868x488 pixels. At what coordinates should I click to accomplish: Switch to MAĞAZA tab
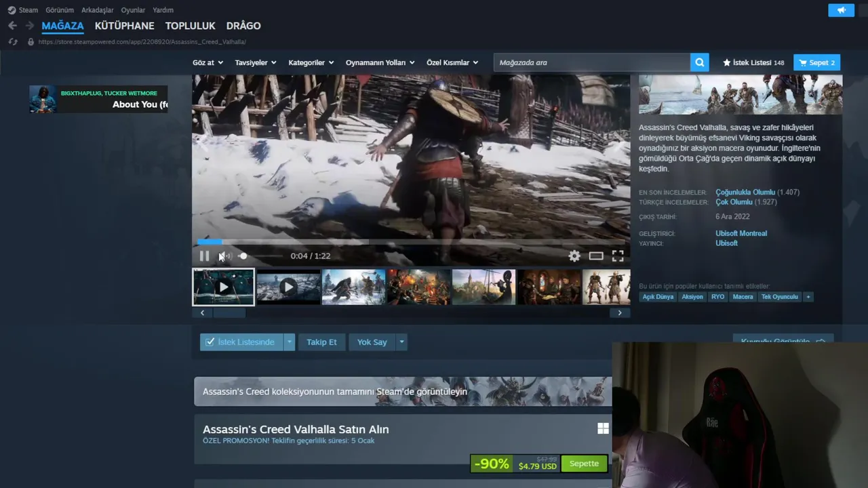click(x=62, y=26)
